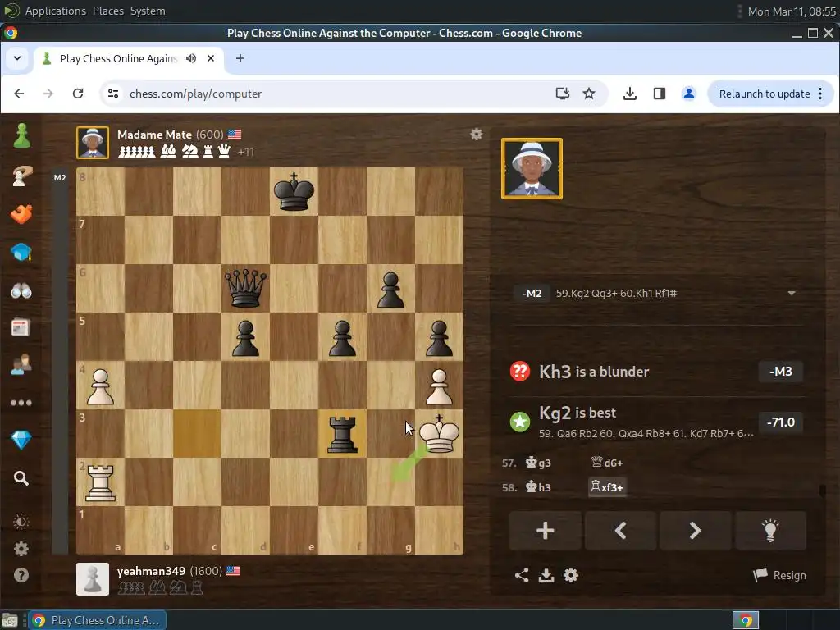Go to next move arrow
The height and width of the screenshot is (630, 840).
coord(695,531)
